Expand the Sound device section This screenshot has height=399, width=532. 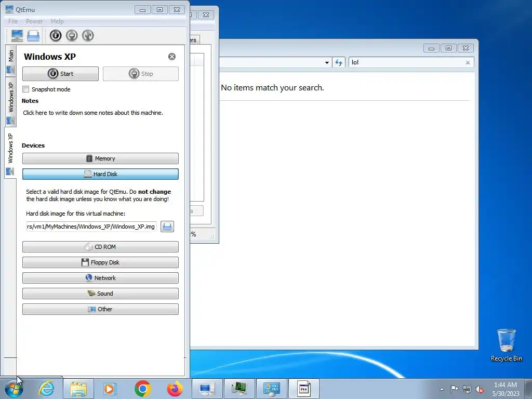tap(100, 294)
